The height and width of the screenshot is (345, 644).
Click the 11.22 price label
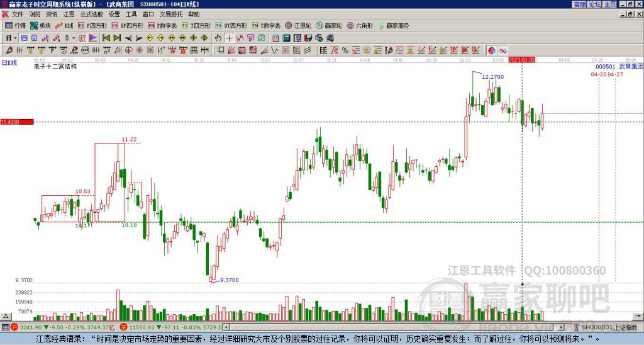pyautogui.click(x=129, y=139)
